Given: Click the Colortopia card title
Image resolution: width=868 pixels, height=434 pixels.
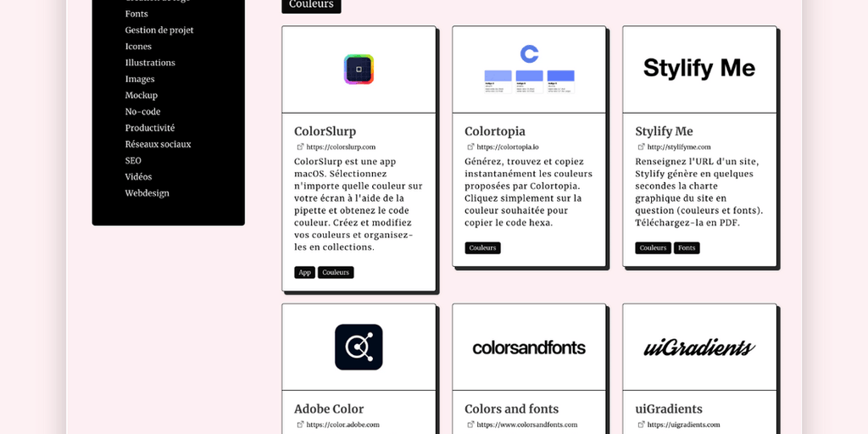Looking at the screenshot, I should tap(495, 131).
